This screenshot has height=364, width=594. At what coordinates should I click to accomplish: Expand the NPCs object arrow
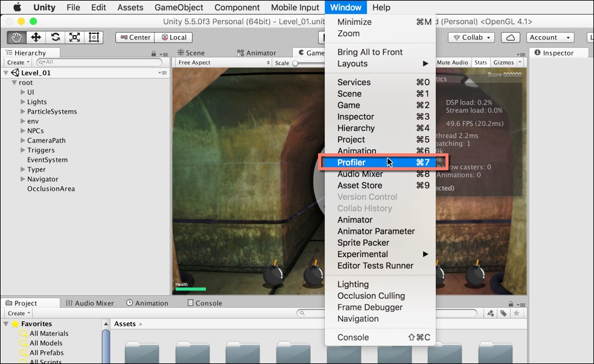click(x=23, y=130)
